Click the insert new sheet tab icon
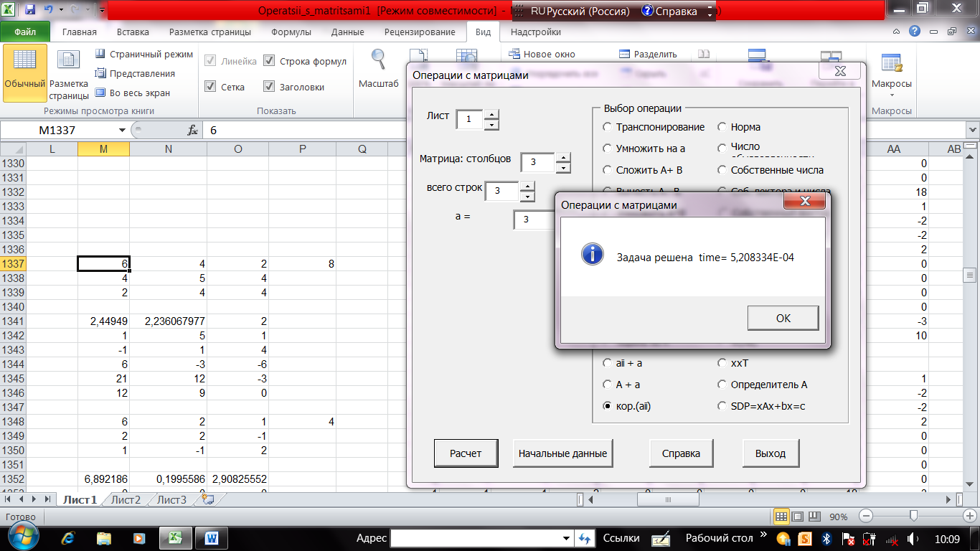This screenshot has width=980, height=551. (x=208, y=499)
